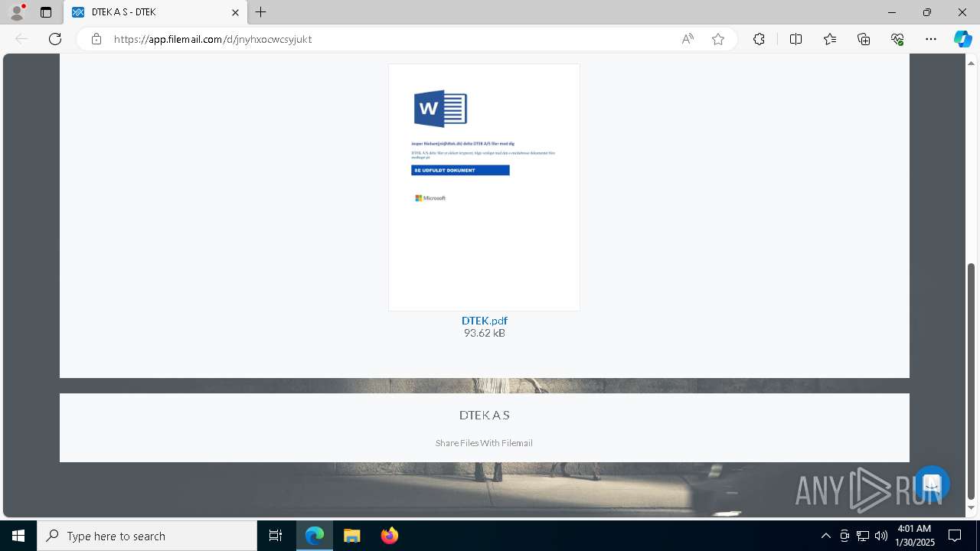Screen dimensions: 980x551
Task: Open Microsoft Edge taskbar icon
Action: pyautogui.click(x=315, y=536)
